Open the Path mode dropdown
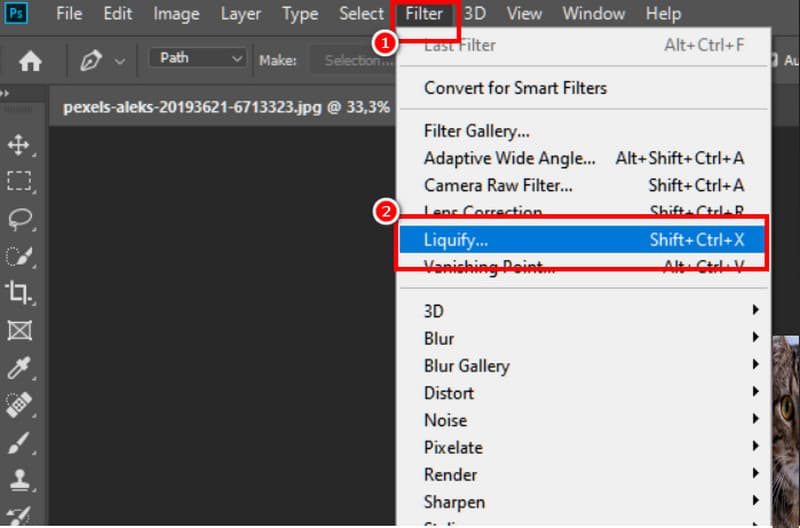Screen dimensions: 800x528 click(x=198, y=58)
